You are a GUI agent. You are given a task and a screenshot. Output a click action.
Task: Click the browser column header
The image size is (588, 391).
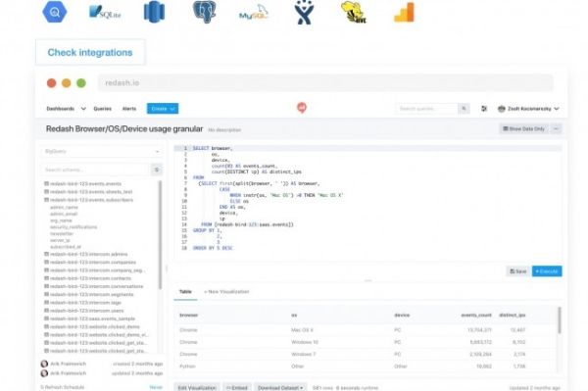click(x=188, y=316)
